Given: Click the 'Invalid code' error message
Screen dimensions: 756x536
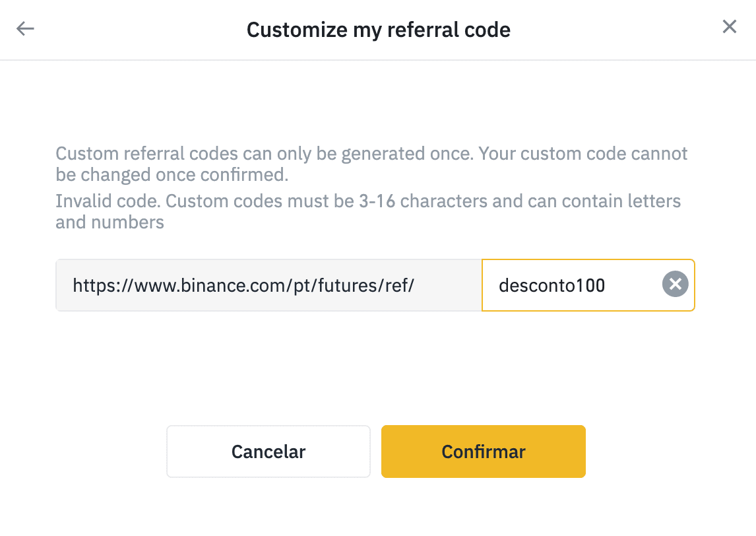Looking at the screenshot, I should 368,211.
